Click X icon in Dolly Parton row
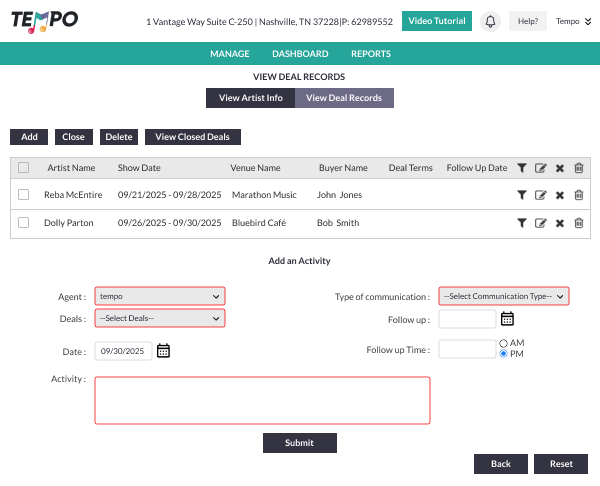 pyautogui.click(x=560, y=223)
